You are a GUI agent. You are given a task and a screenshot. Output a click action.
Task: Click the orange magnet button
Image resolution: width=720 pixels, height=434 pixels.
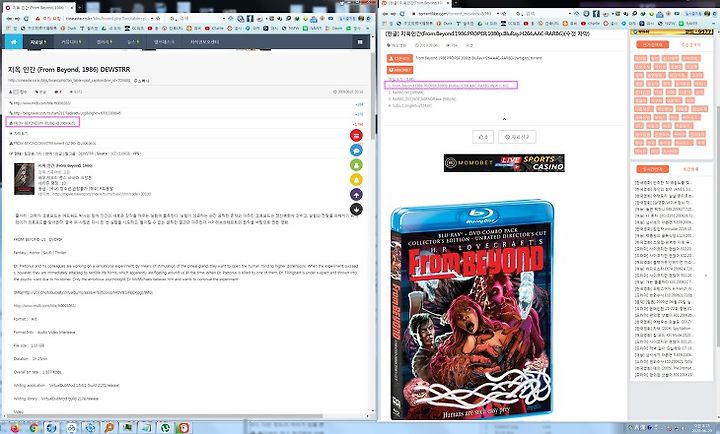(x=399, y=70)
